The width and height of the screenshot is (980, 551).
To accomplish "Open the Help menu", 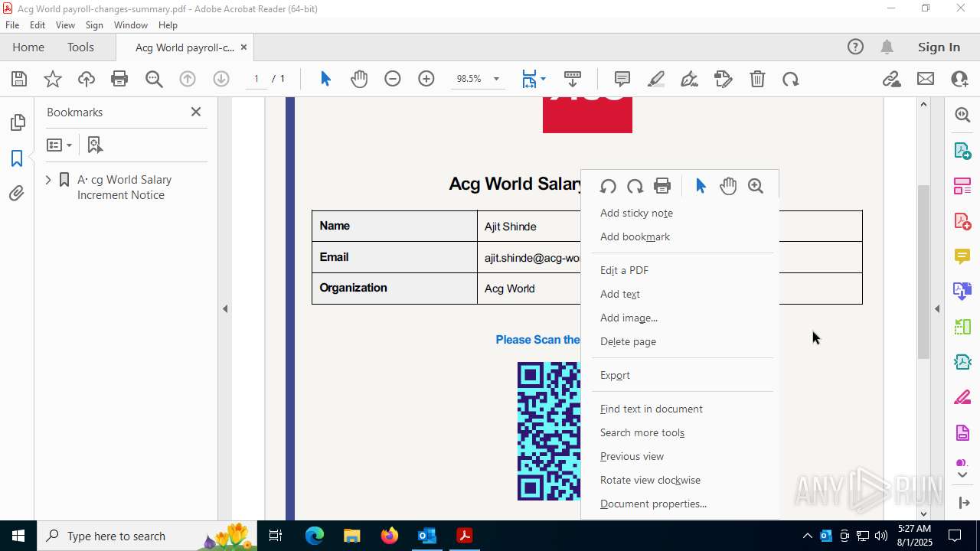I will (168, 24).
